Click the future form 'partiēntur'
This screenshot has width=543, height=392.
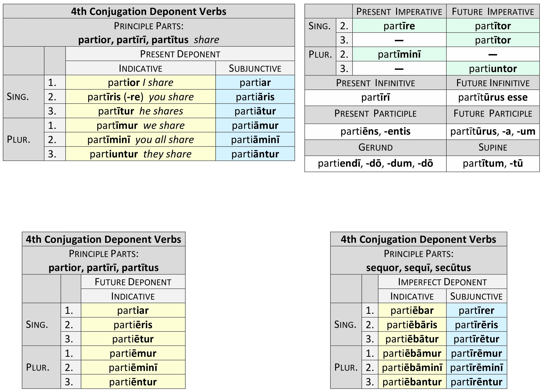[133, 382]
